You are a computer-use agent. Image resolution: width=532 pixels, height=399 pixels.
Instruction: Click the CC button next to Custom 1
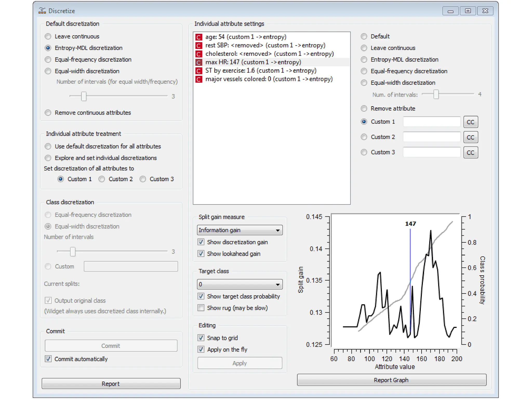(x=470, y=122)
